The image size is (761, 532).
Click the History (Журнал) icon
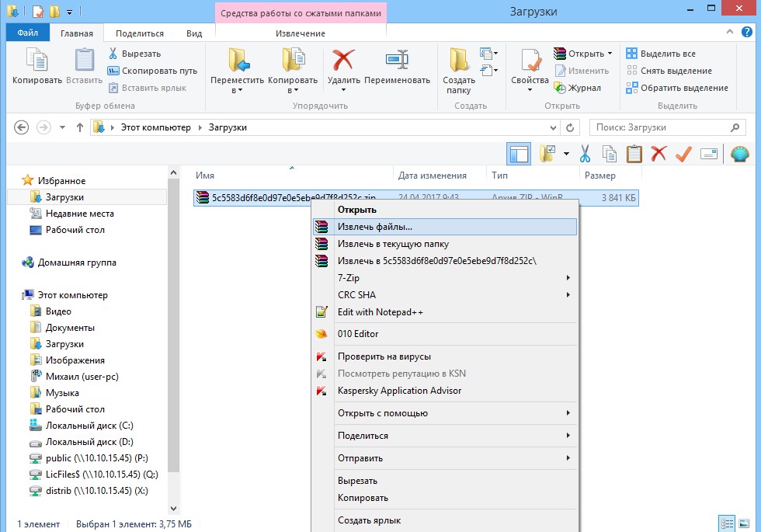pos(560,88)
